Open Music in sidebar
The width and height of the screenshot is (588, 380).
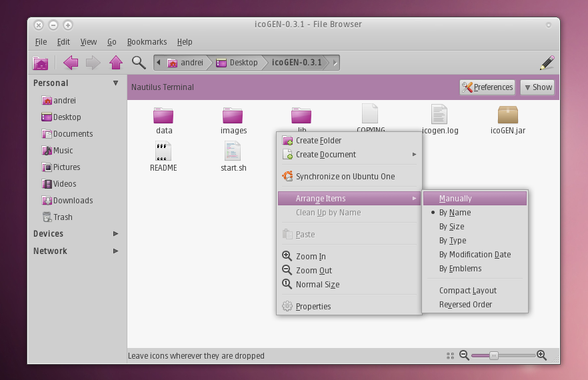57,151
